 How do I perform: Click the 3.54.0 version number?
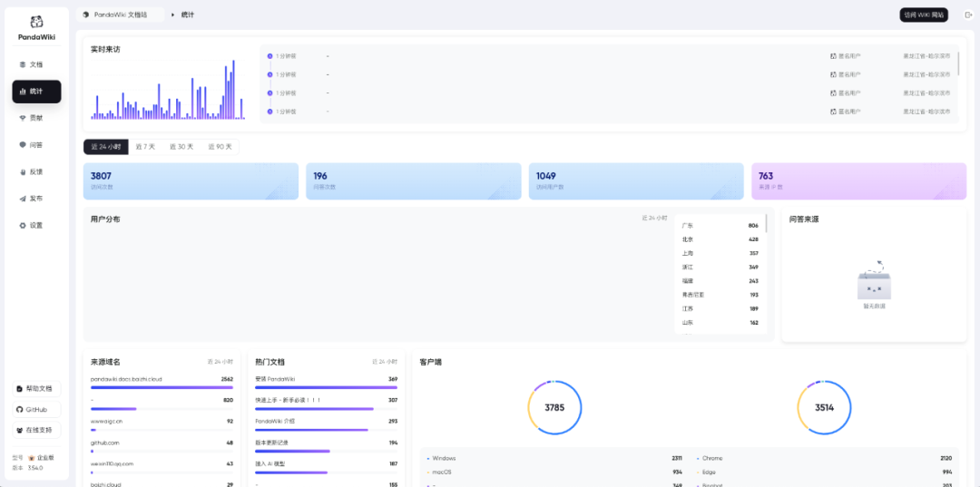click(x=36, y=468)
